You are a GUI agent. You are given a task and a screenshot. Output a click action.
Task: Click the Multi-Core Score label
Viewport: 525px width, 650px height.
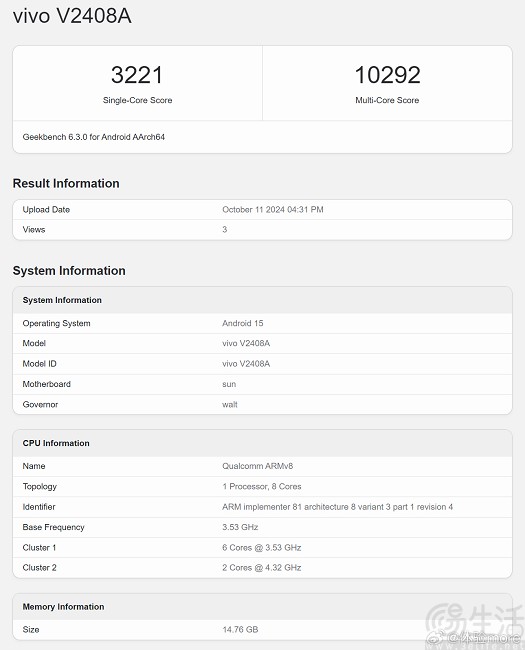pos(387,100)
